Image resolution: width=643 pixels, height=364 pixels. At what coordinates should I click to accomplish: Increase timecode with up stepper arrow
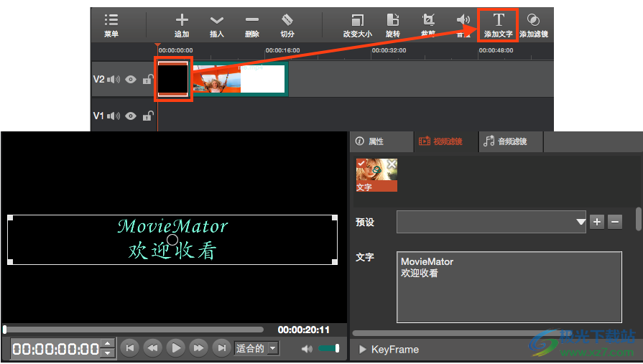(108, 343)
